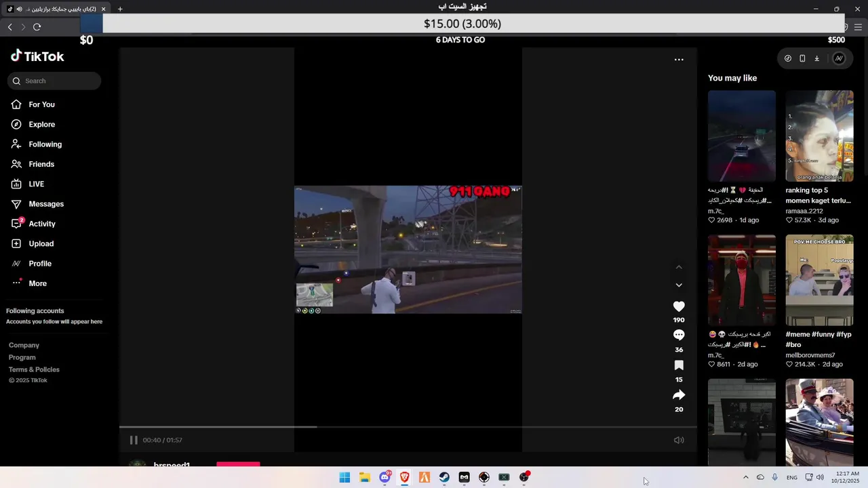The height and width of the screenshot is (488, 868).
Task: Open the browser hamburger menu
Action: point(858,27)
